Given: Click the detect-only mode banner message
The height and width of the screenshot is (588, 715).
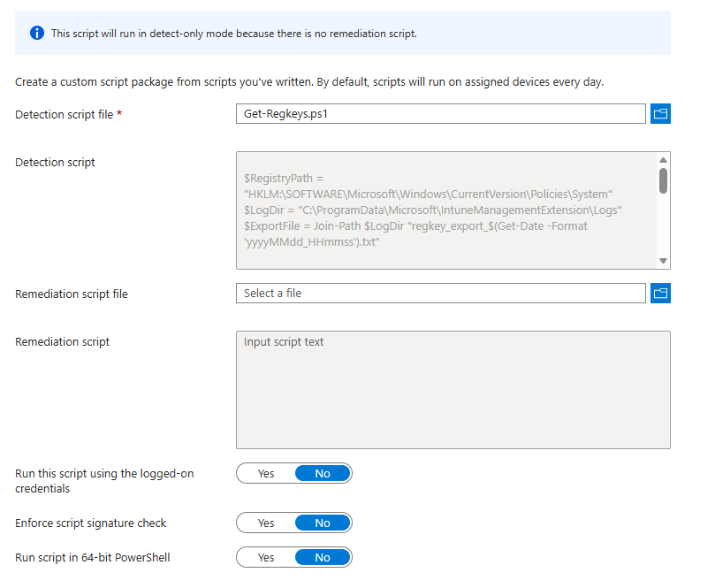Looking at the screenshot, I should [x=234, y=34].
